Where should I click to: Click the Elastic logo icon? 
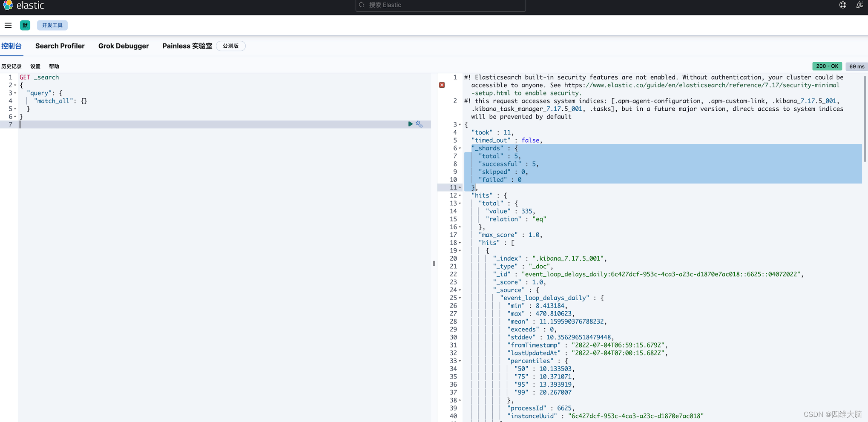point(8,5)
